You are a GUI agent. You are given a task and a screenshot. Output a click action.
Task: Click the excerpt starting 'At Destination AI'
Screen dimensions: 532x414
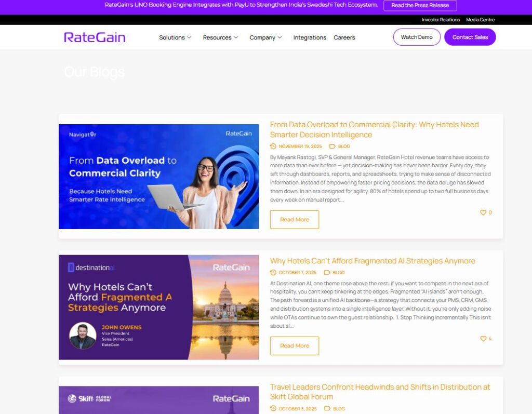coord(380,304)
